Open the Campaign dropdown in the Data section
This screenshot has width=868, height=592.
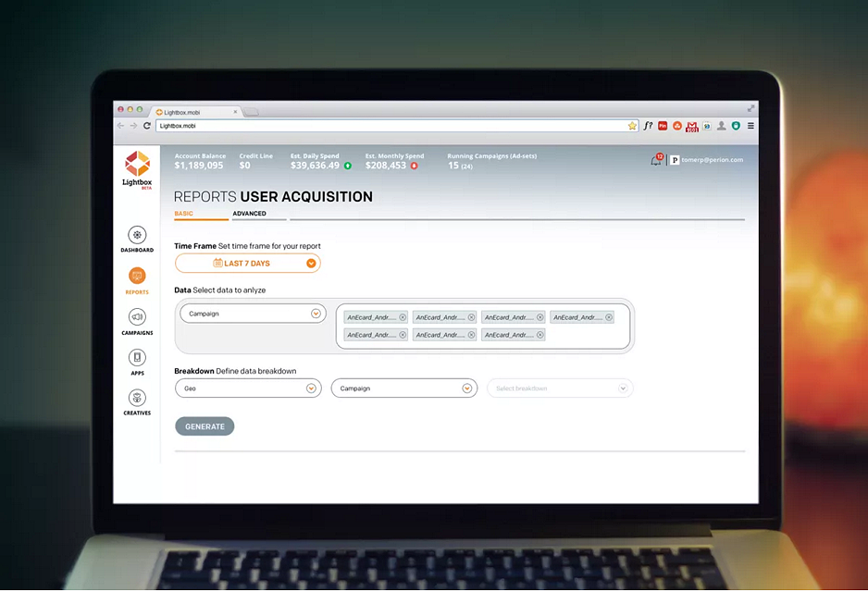(x=253, y=314)
